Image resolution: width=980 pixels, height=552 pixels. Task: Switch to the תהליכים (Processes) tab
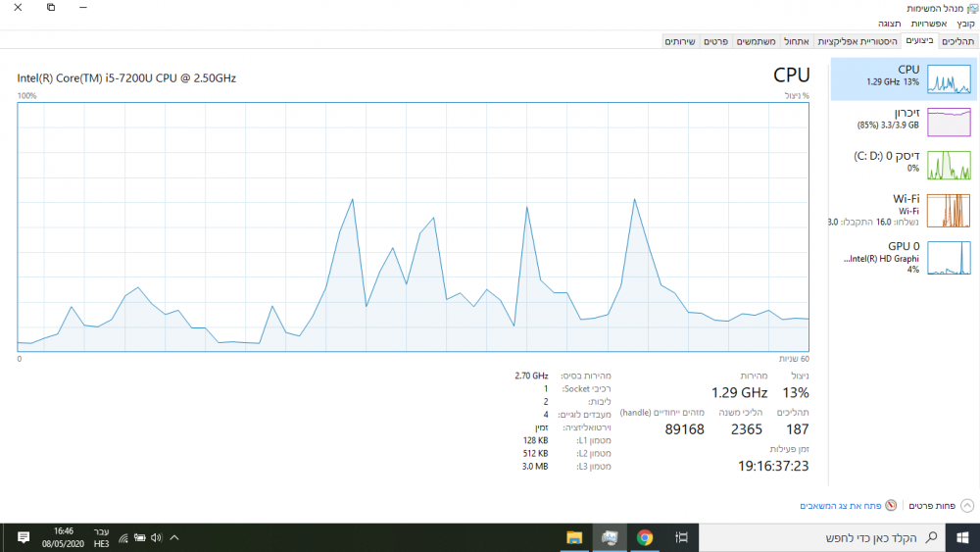957,41
